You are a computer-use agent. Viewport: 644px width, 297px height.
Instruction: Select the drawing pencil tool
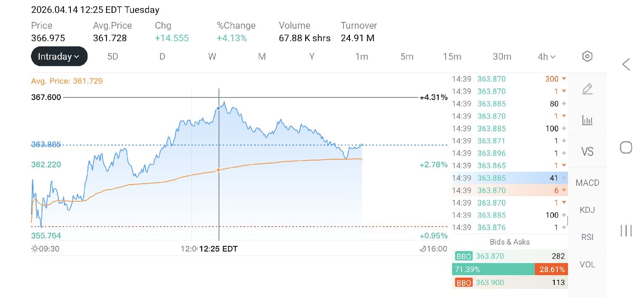[x=587, y=89]
